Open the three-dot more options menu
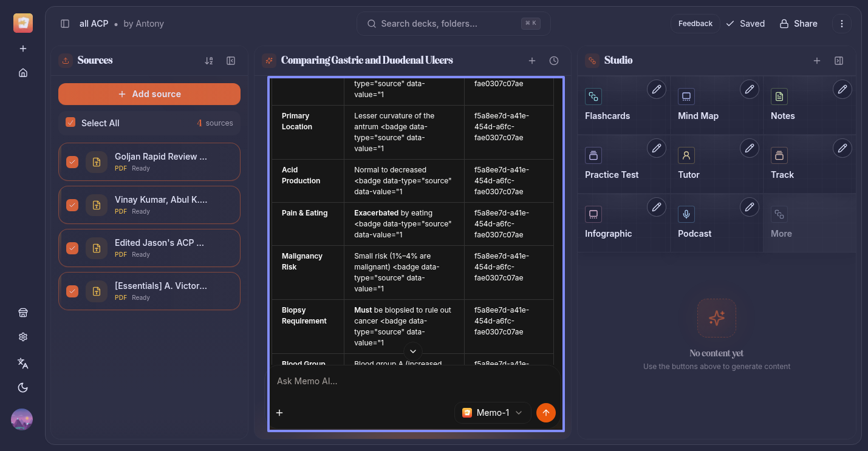 (841, 24)
